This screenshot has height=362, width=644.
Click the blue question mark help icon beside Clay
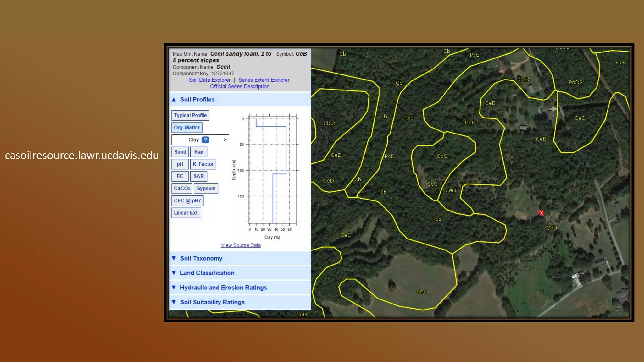[x=205, y=140]
